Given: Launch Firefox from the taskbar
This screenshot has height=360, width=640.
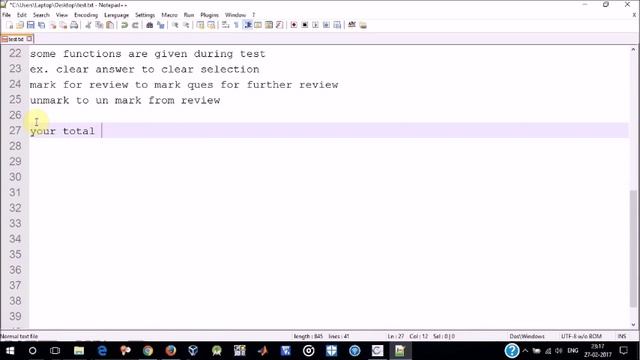Looking at the screenshot, I should coord(171,351).
